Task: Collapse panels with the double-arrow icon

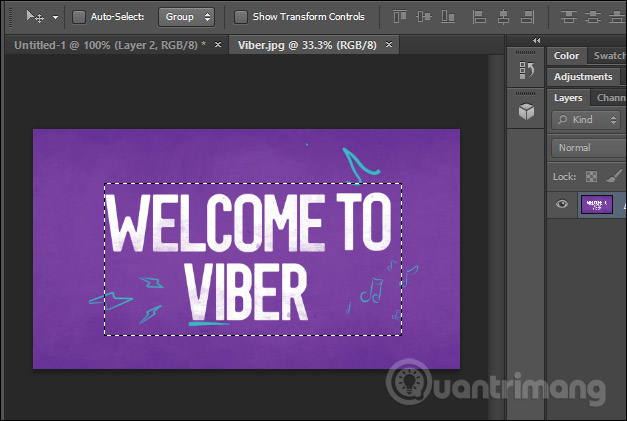Action: (537, 40)
